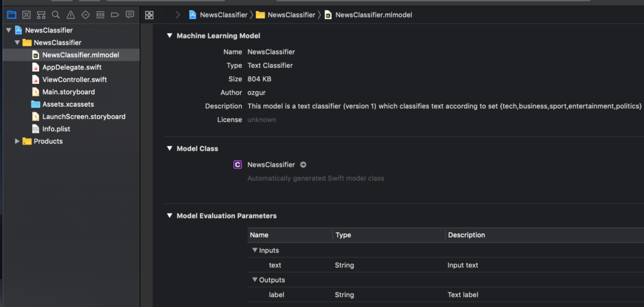The height and width of the screenshot is (307, 644).
Task: Open the Test navigator diamond icon
Action: pyautogui.click(x=86, y=15)
